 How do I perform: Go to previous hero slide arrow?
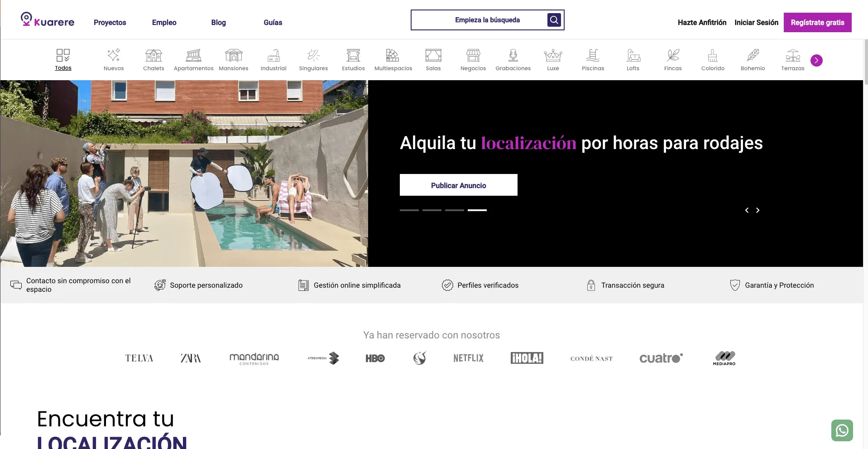[x=747, y=210]
